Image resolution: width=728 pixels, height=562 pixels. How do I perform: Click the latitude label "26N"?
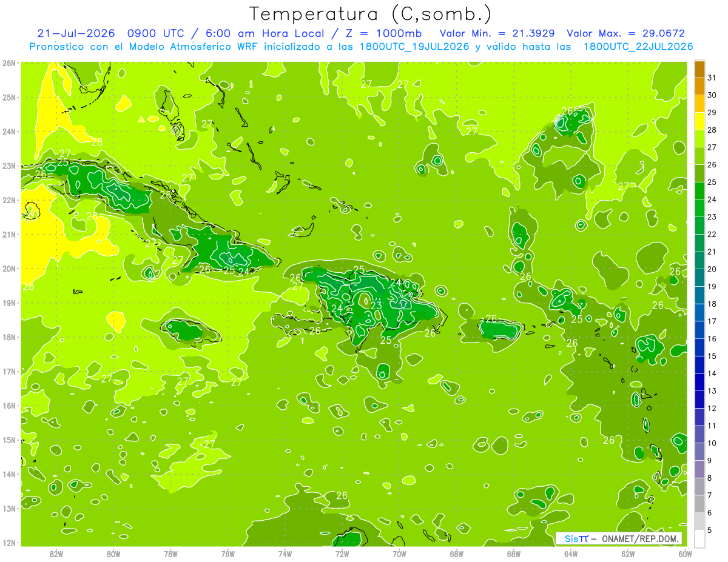click(x=9, y=63)
